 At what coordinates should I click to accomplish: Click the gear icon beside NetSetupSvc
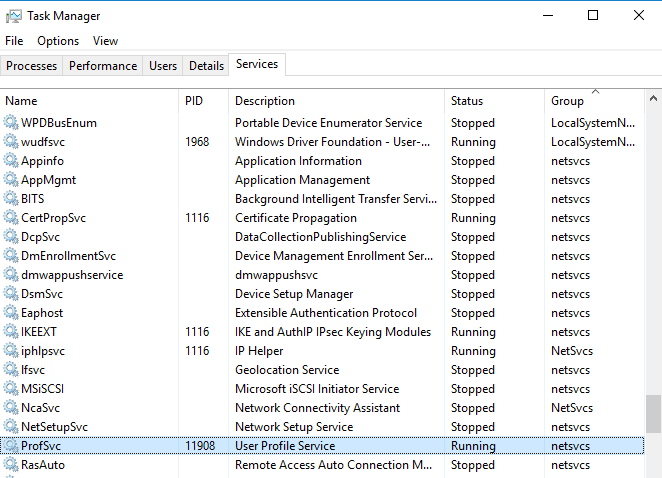tap(11, 426)
